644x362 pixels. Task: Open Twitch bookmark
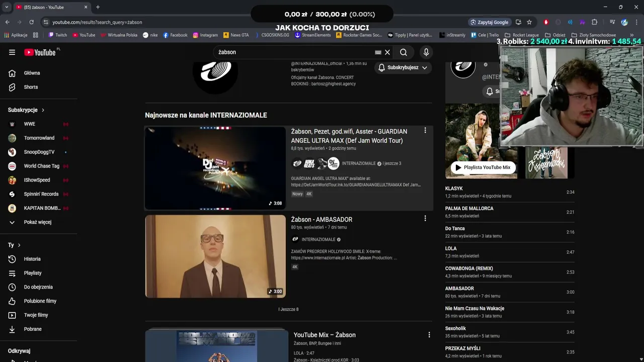[x=57, y=35]
